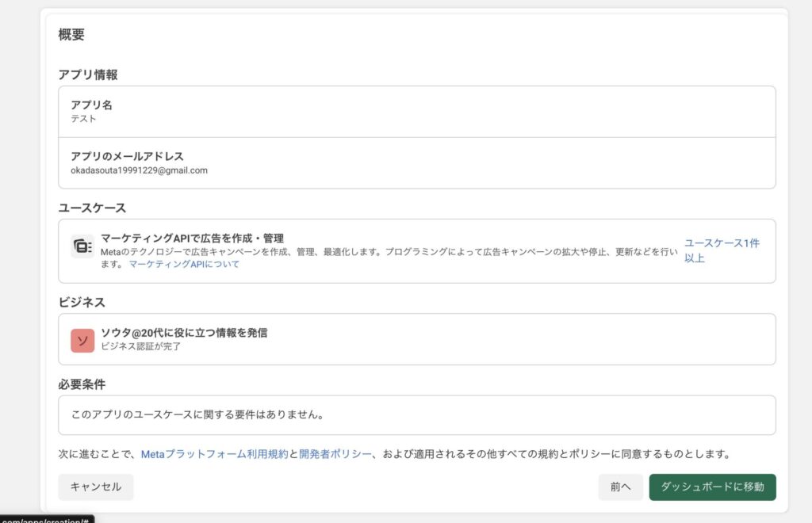The width and height of the screenshot is (812, 523).
Task: Click the Marketing API use case icon
Action: point(82,246)
